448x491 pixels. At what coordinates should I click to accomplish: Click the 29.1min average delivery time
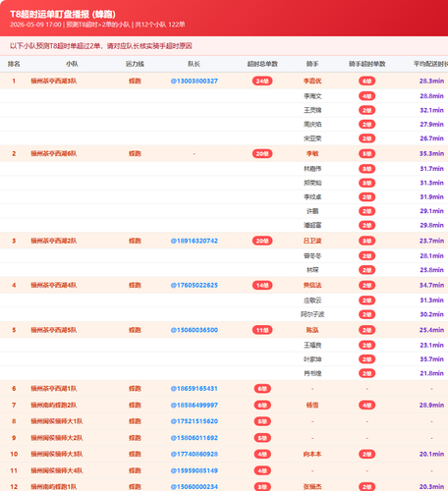[431, 211]
